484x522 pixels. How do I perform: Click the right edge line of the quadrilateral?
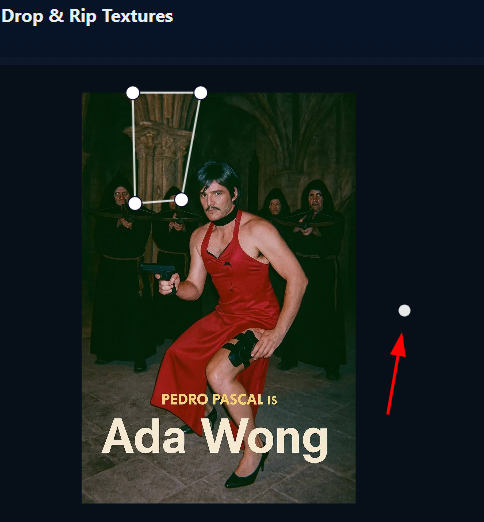pyautogui.click(x=191, y=147)
